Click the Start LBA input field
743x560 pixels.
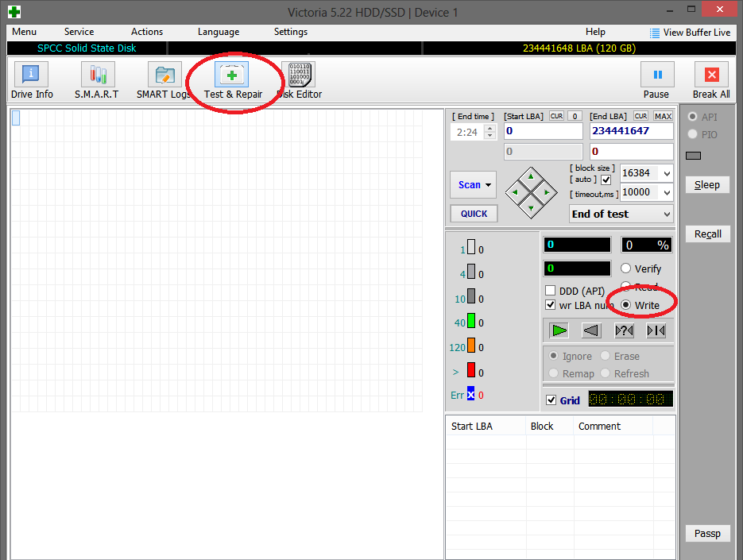pyautogui.click(x=543, y=131)
